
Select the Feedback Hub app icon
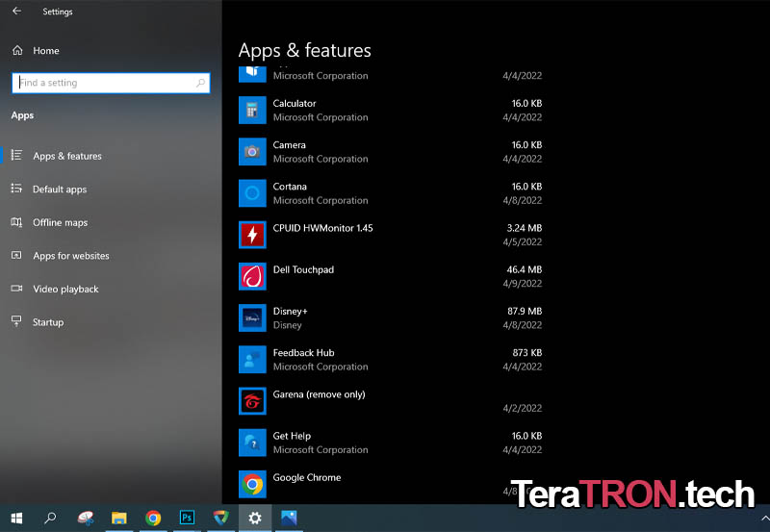[x=252, y=360]
